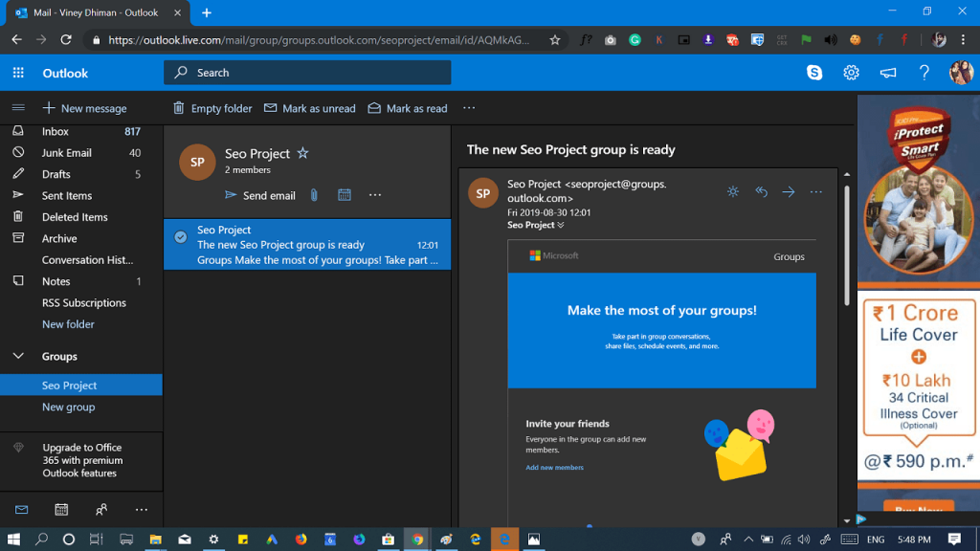
Task: Open the Seo Project email in list
Action: pyautogui.click(x=307, y=244)
